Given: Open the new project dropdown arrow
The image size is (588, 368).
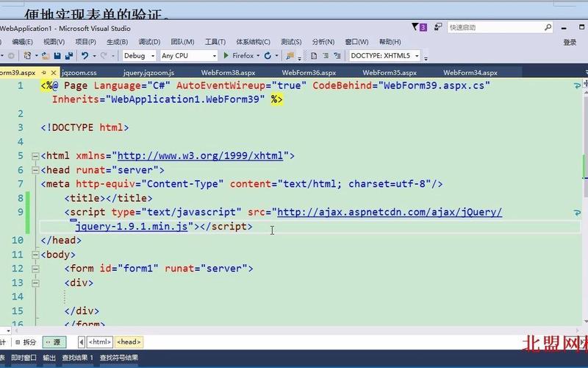Looking at the screenshot, I should pyautogui.click(x=36, y=56).
